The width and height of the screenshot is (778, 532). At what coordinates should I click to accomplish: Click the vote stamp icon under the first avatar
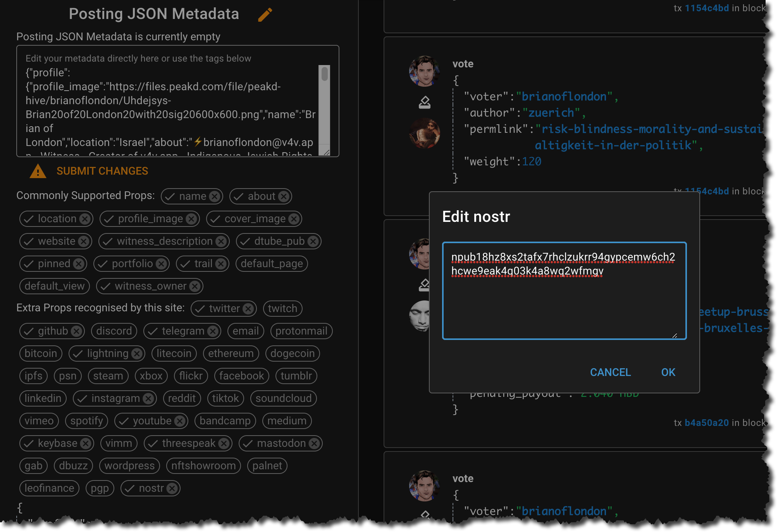coord(425,102)
